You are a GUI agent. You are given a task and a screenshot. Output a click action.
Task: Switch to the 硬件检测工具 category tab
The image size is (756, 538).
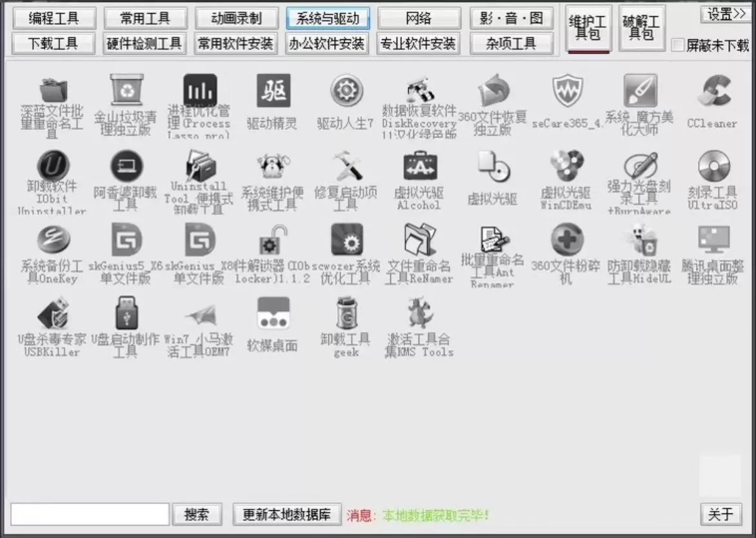[x=145, y=44]
